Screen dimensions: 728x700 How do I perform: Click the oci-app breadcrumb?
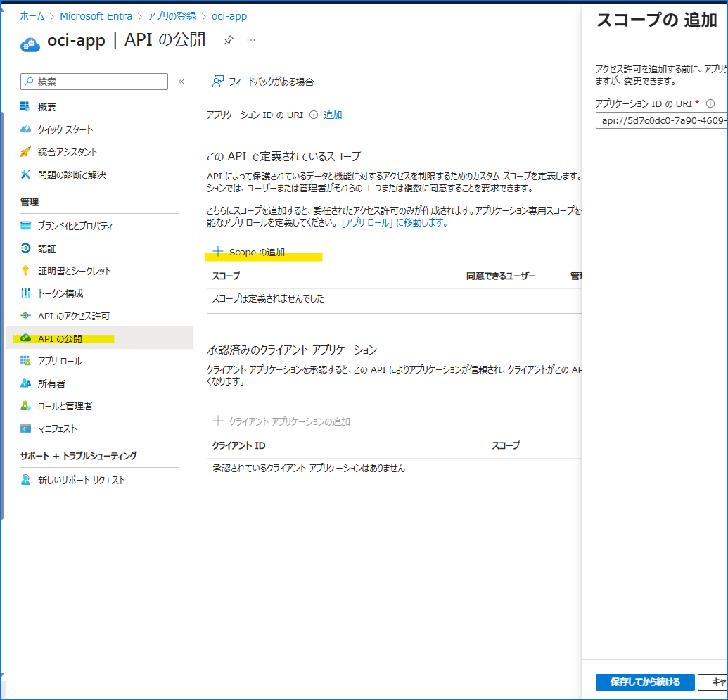(229, 16)
